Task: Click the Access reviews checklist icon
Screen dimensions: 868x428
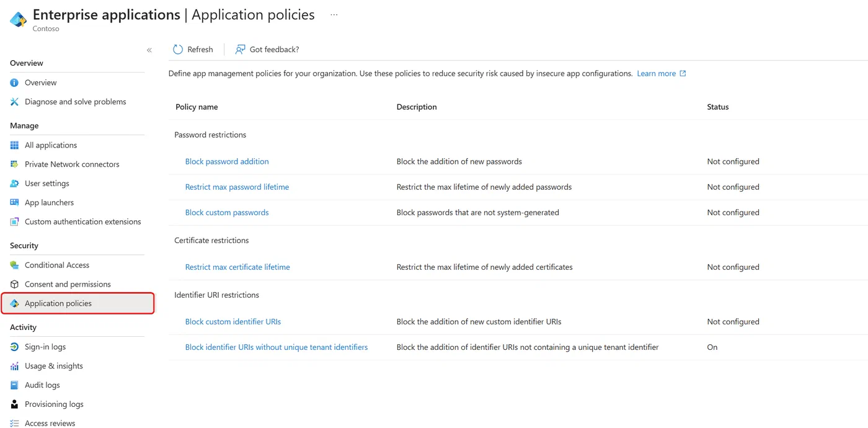Action: point(14,423)
